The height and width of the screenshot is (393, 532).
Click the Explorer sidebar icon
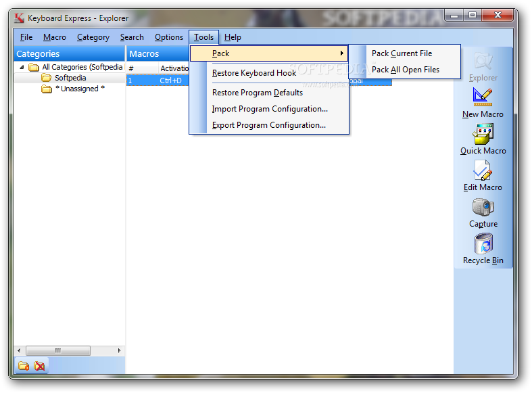pos(483,62)
